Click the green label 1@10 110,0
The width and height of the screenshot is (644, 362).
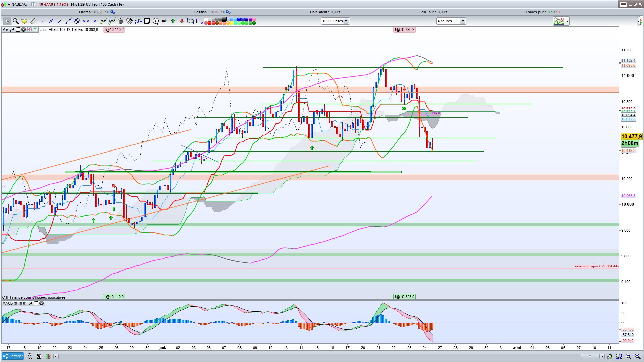coord(114,297)
